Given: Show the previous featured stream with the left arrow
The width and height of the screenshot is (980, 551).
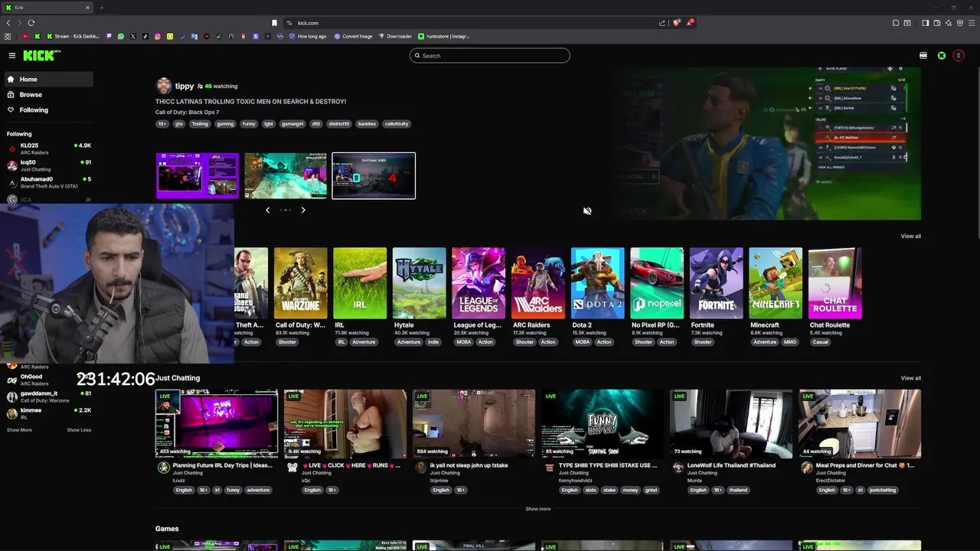Looking at the screenshot, I should pos(267,210).
